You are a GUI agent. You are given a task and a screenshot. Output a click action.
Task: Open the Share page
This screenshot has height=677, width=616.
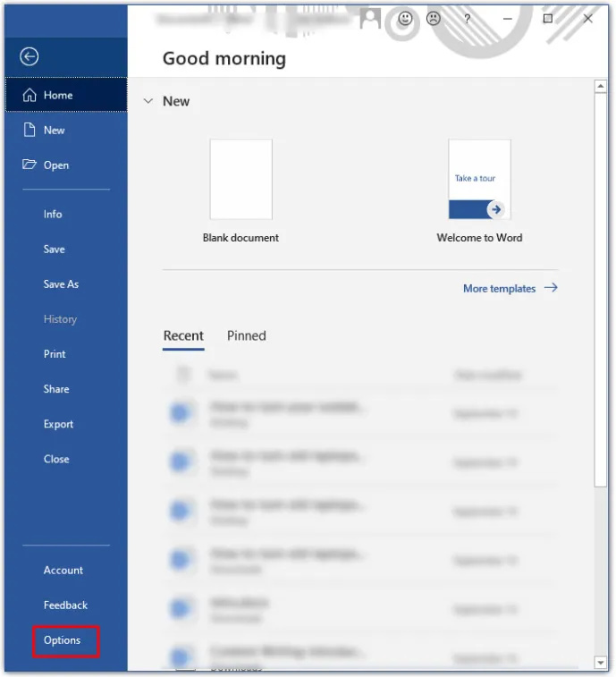click(x=66, y=389)
